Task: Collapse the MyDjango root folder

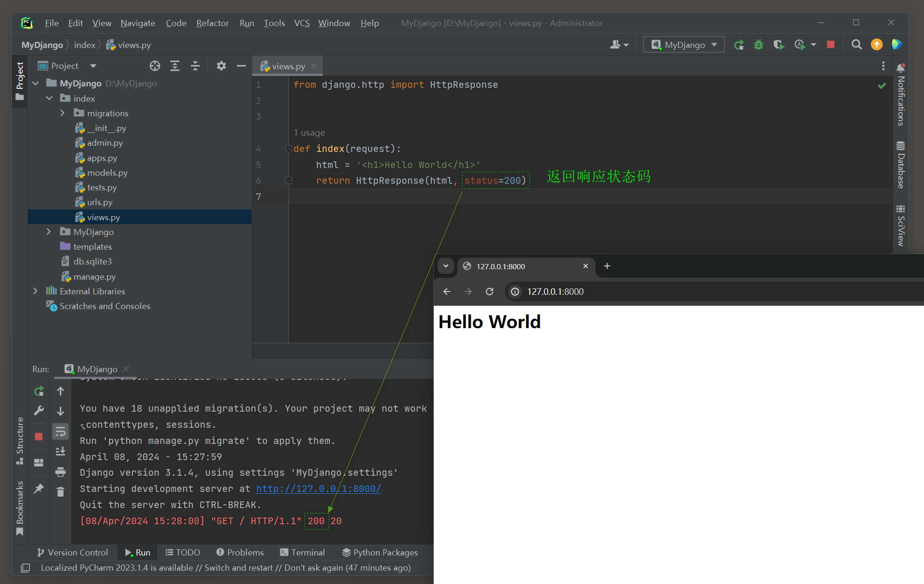Action: [36, 84]
